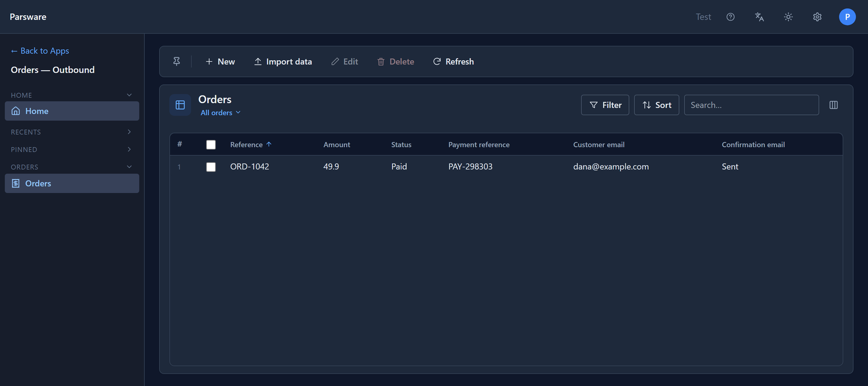
Task: Click the Status column header
Action: 401,144
